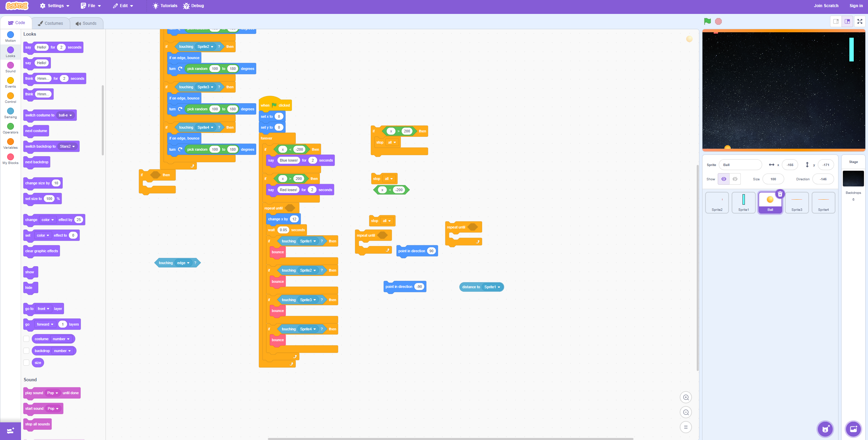Switch to small stage layout
Viewport: 868px width, 440px height.
(x=836, y=21)
